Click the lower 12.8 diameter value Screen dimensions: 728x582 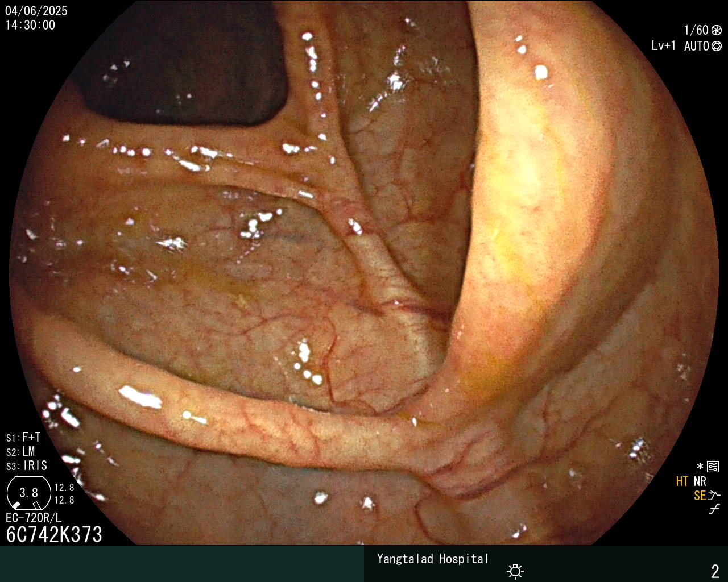64,500
